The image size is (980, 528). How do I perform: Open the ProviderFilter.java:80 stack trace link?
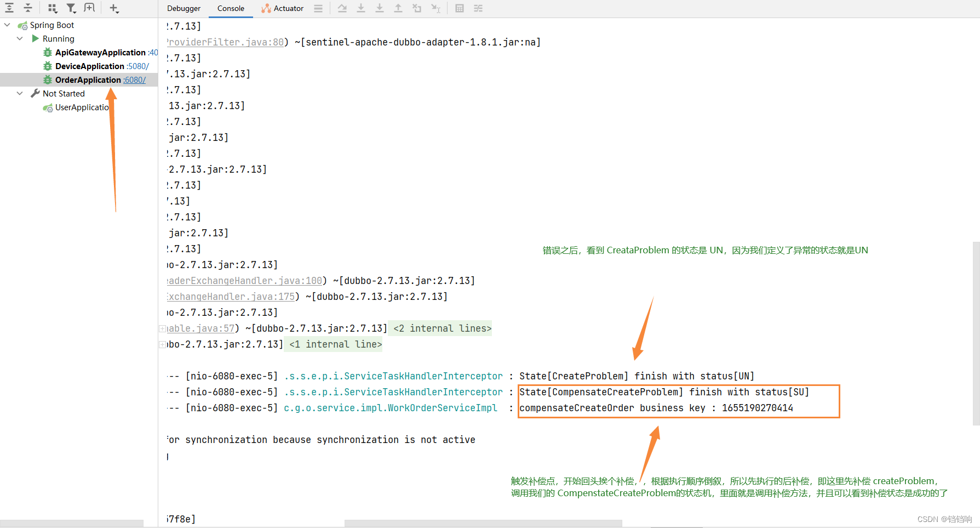click(x=226, y=42)
